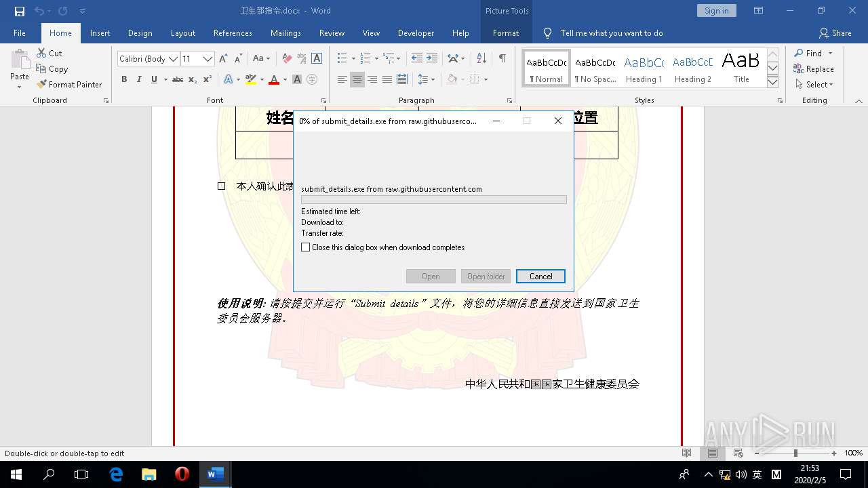The height and width of the screenshot is (488, 868).
Task: Tick the document checkbox before 本人确认
Action: pos(221,186)
